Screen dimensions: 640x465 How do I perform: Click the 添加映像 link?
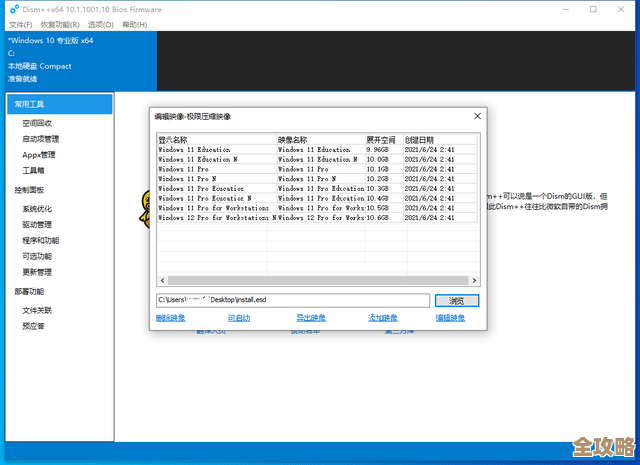(x=383, y=318)
